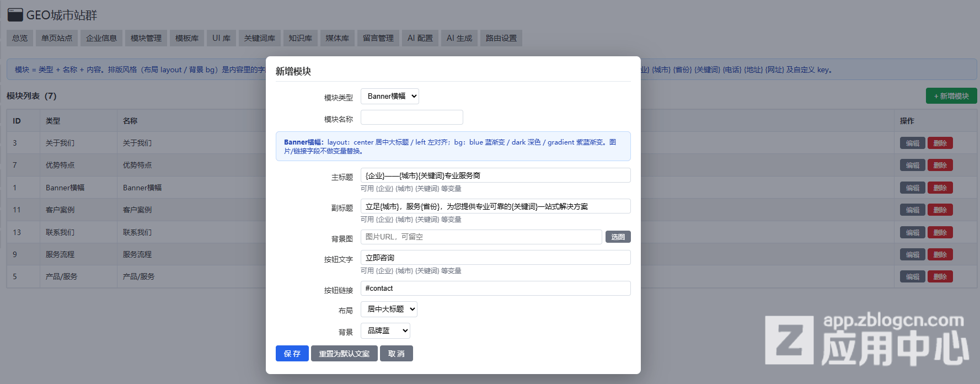Focus the 背景图 URL input

[481, 237]
